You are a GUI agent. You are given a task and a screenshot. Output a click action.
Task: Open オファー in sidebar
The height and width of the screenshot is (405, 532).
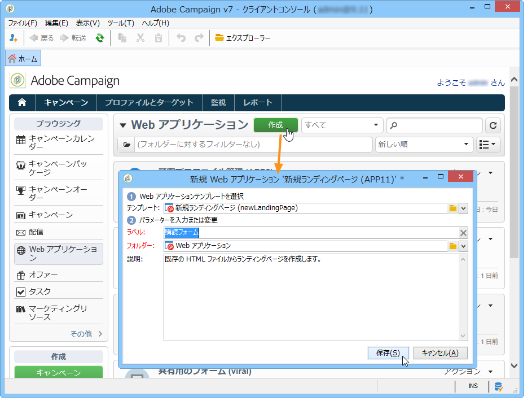(x=59, y=275)
